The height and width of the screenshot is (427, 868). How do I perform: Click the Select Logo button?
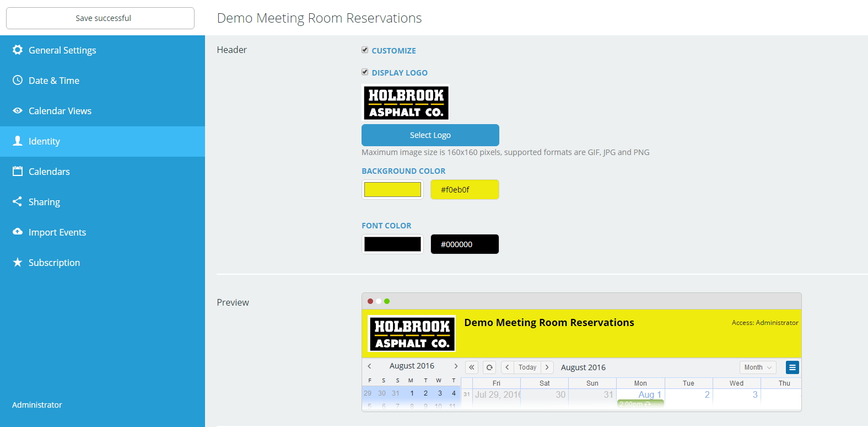click(430, 135)
